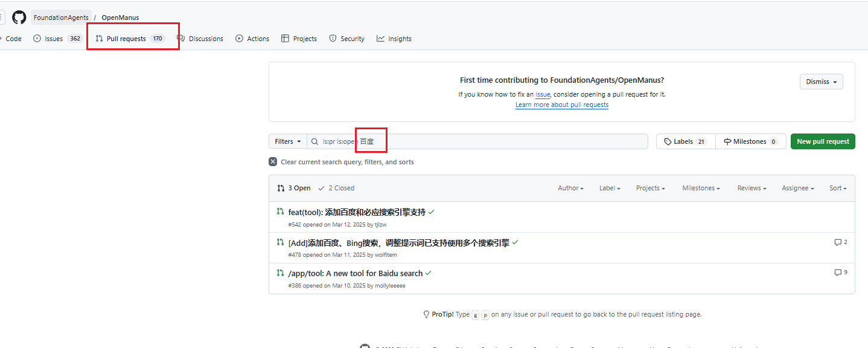Expand the Projects filter dropdown
Viewport: 868px width, 348px height.
pos(651,188)
